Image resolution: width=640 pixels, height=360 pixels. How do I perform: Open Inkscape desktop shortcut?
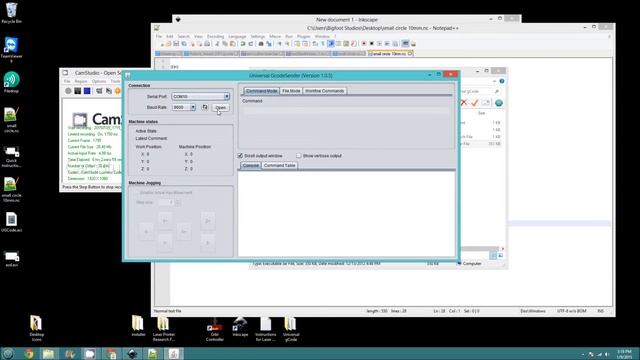pyautogui.click(x=240, y=327)
